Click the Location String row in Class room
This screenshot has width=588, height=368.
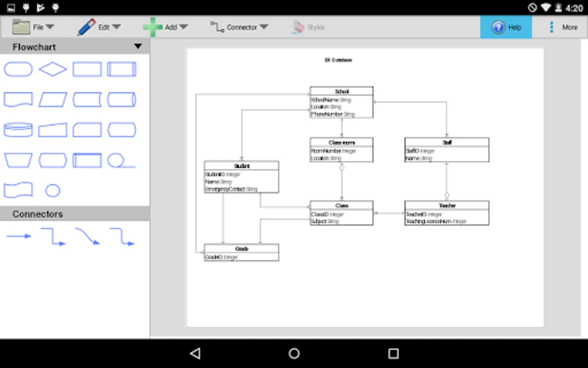(326, 158)
